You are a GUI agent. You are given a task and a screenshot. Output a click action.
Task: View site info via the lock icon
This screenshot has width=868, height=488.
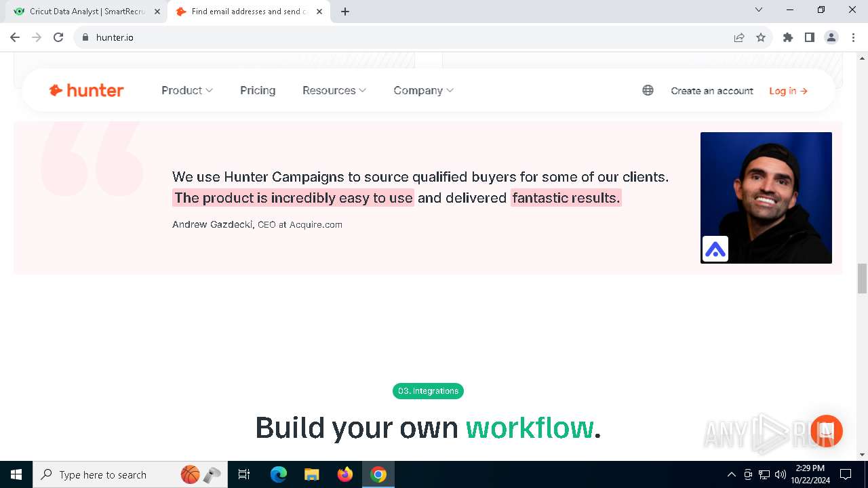click(85, 37)
